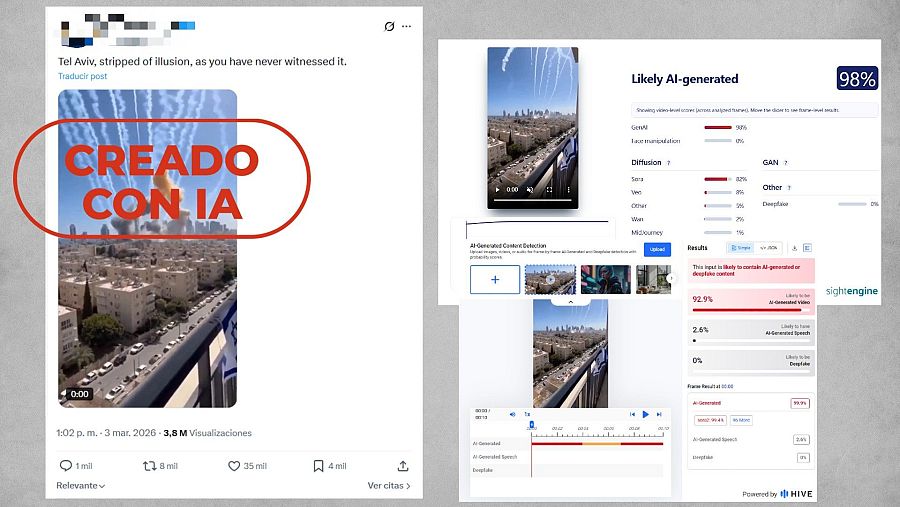900x507 pixels.
Task: Click the help question mark next to Other
Action: (789, 188)
